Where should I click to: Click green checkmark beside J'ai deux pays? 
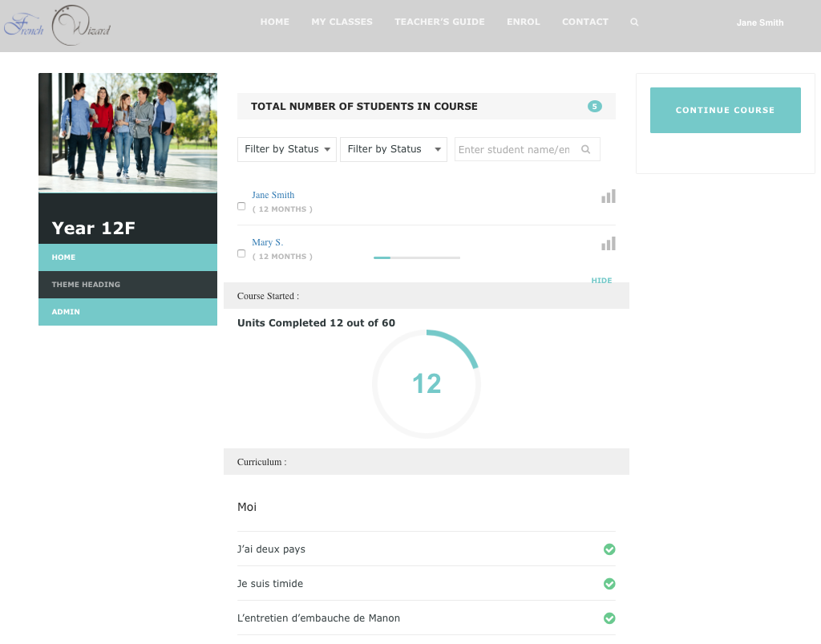609,549
